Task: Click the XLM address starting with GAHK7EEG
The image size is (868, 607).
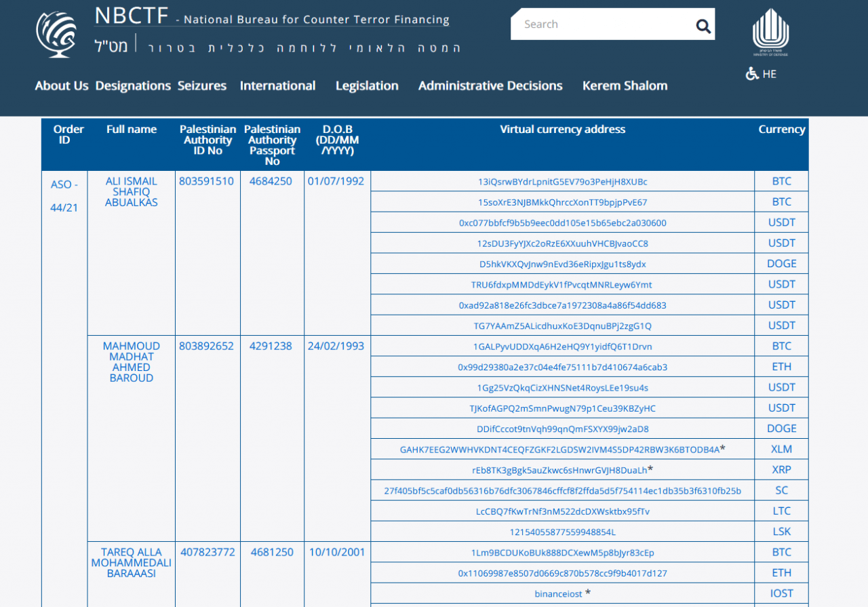Action: coord(559,449)
